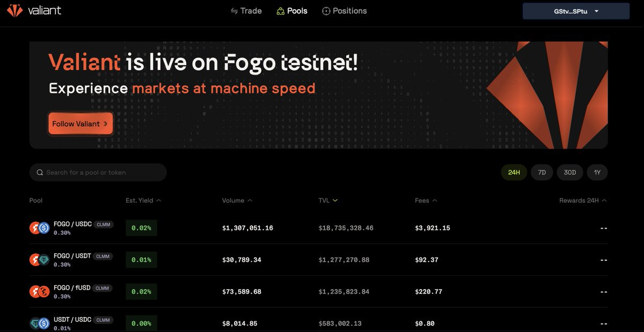644x332 pixels.
Task: Sort pools by TVL
Action: pyautogui.click(x=328, y=201)
